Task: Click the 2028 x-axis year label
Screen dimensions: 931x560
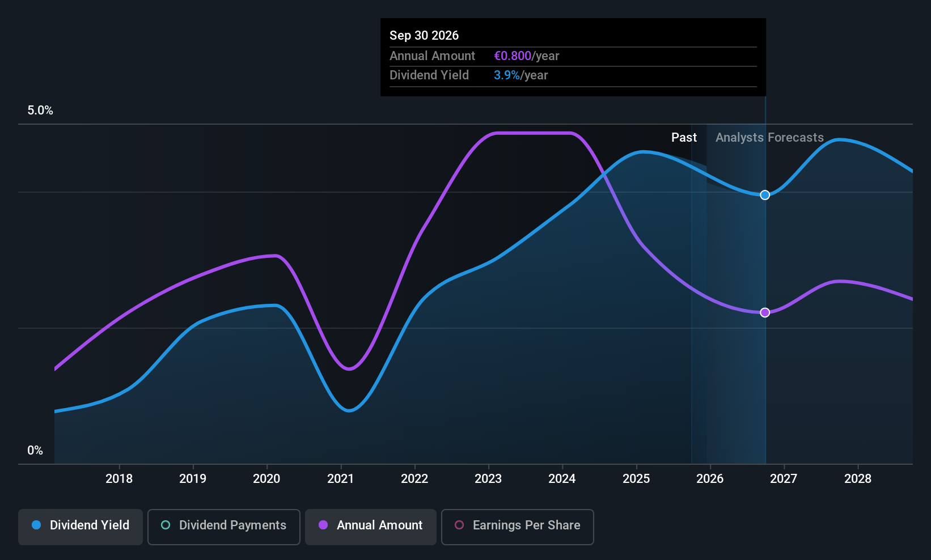Action: click(858, 479)
